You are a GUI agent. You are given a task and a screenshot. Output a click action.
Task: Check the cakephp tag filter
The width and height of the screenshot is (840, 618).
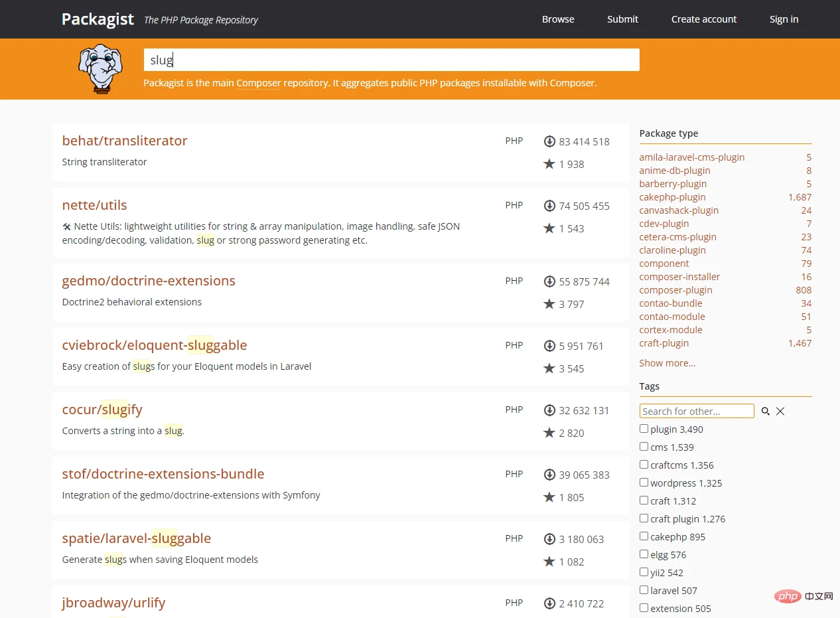tap(644, 536)
